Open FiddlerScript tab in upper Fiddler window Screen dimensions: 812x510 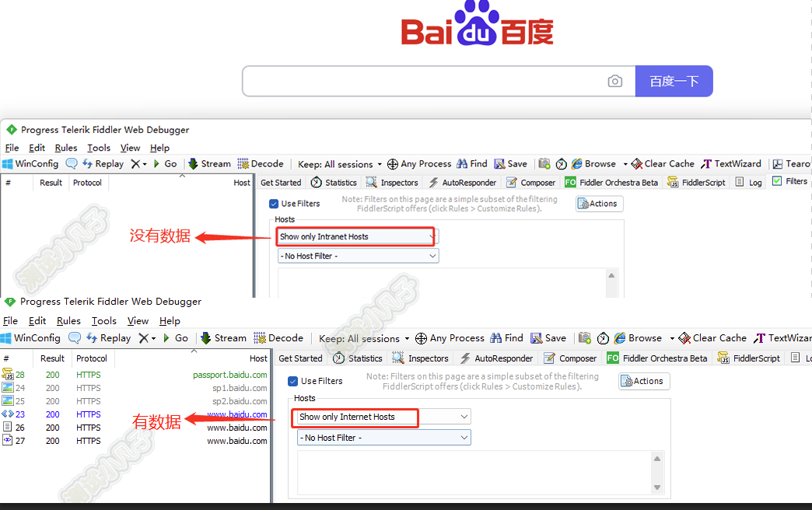pos(697,182)
